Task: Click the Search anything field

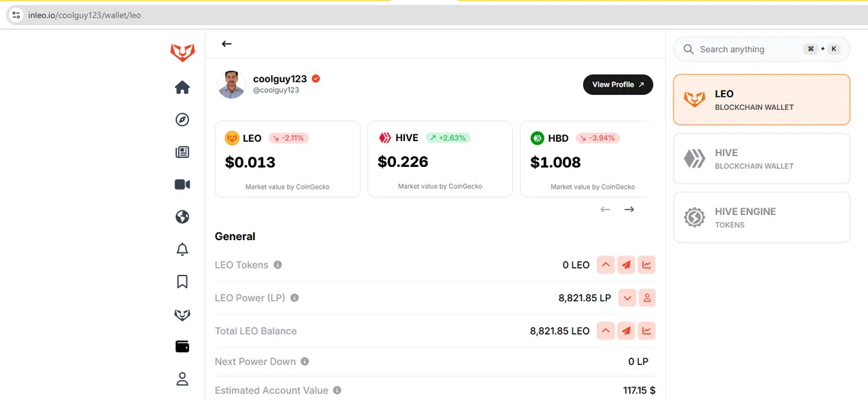Action: pos(762,50)
